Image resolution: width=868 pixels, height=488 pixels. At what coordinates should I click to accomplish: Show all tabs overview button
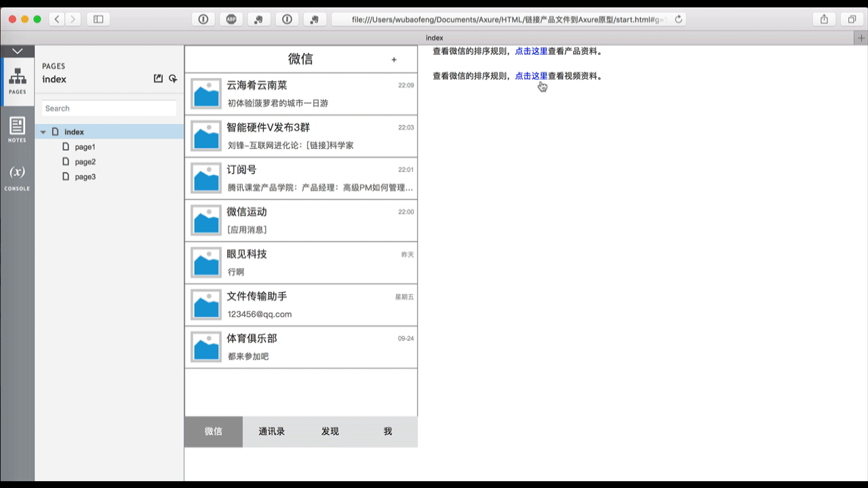[852, 20]
